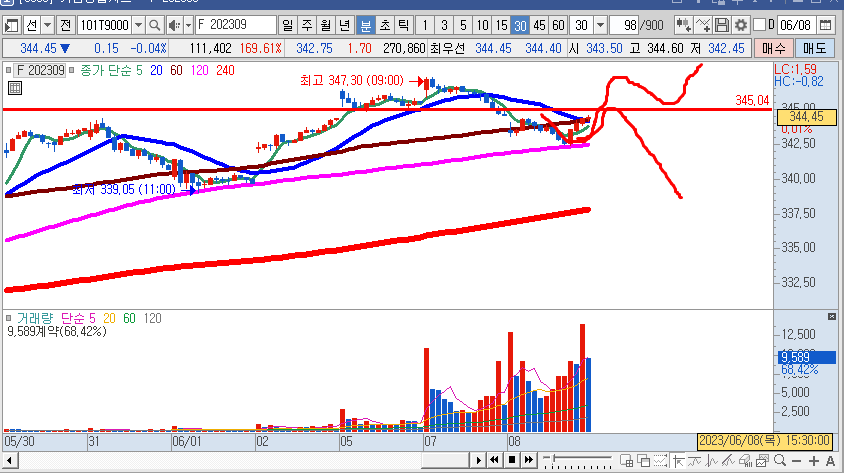Screen dimensions: 844x473
Task: Click the speaker sound icon in toolbar
Action: coord(176,25)
